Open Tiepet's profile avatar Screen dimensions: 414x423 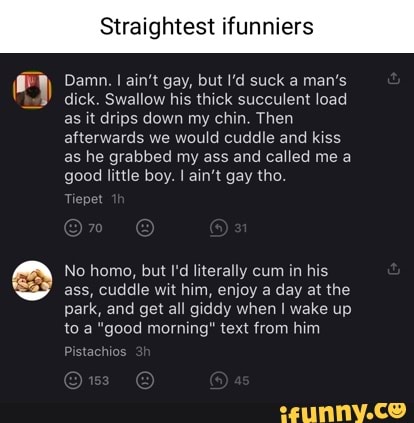pos(32,90)
